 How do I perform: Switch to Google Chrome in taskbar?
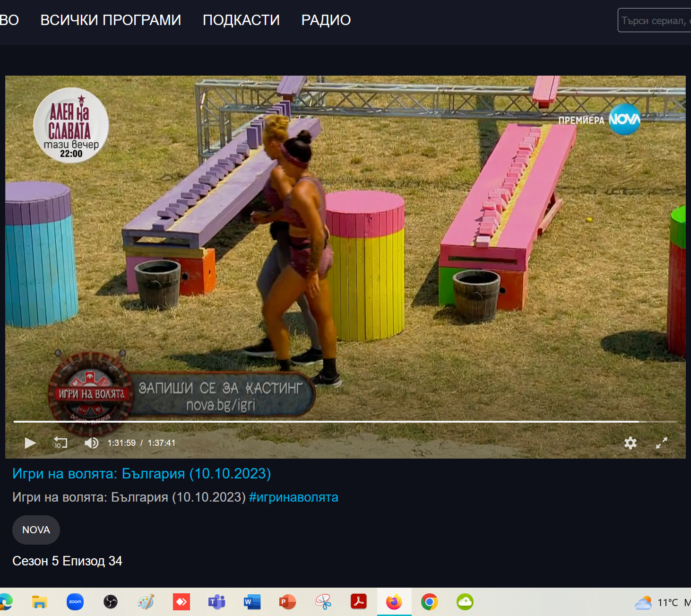pyautogui.click(x=429, y=602)
